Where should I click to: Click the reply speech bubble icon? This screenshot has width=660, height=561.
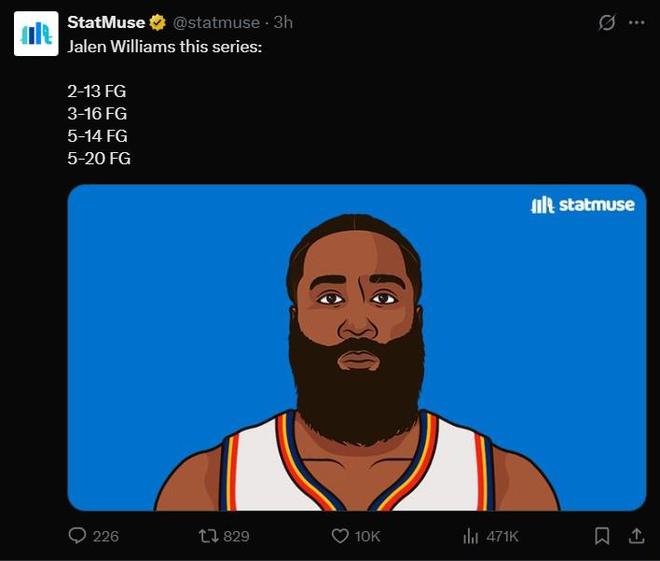(77, 536)
